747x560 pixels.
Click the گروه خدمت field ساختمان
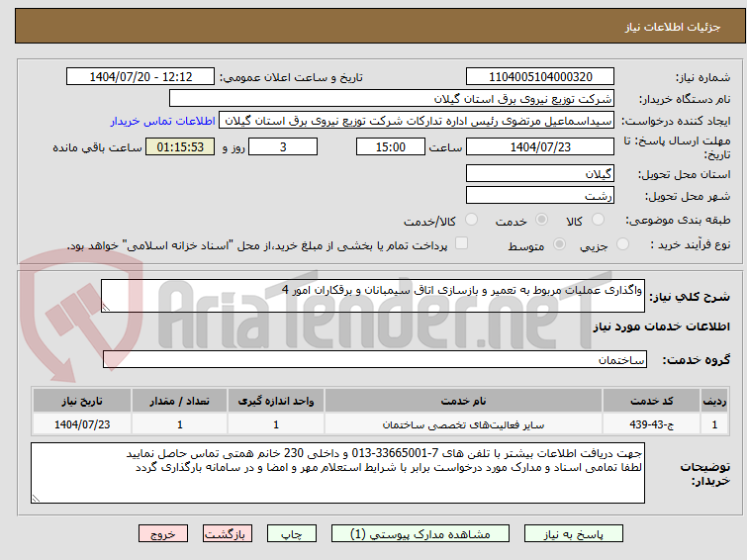[375, 359]
